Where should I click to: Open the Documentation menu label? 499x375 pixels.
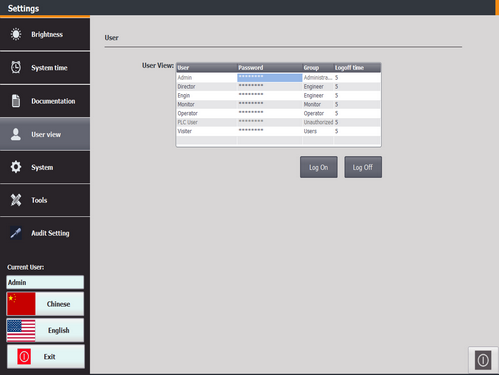click(x=53, y=101)
